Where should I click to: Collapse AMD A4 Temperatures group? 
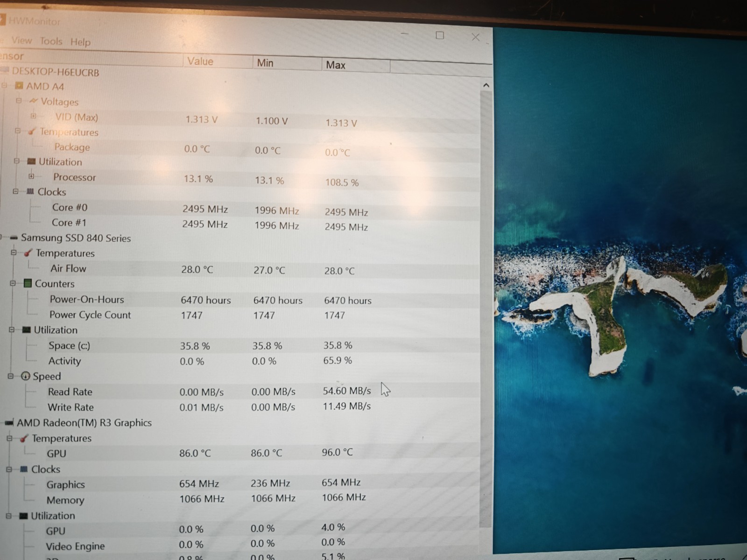pyautogui.click(x=17, y=131)
